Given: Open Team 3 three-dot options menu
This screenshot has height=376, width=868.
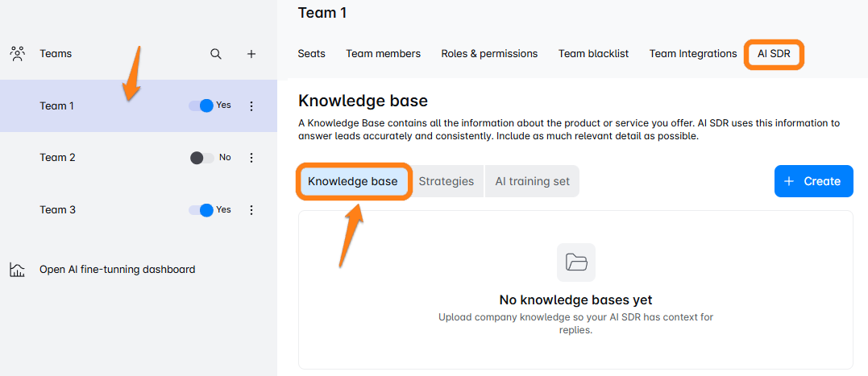Looking at the screenshot, I should click(x=251, y=210).
